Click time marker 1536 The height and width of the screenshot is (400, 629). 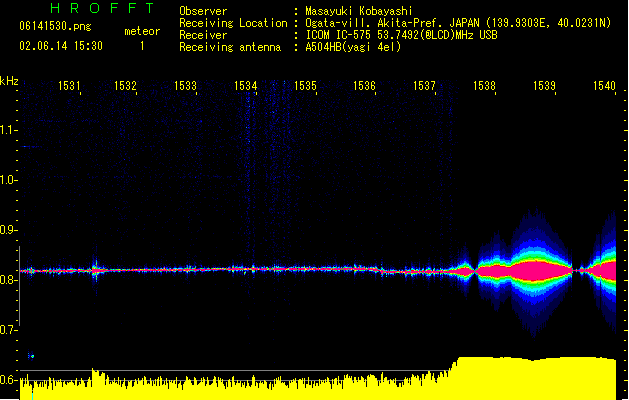pos(364,86)
